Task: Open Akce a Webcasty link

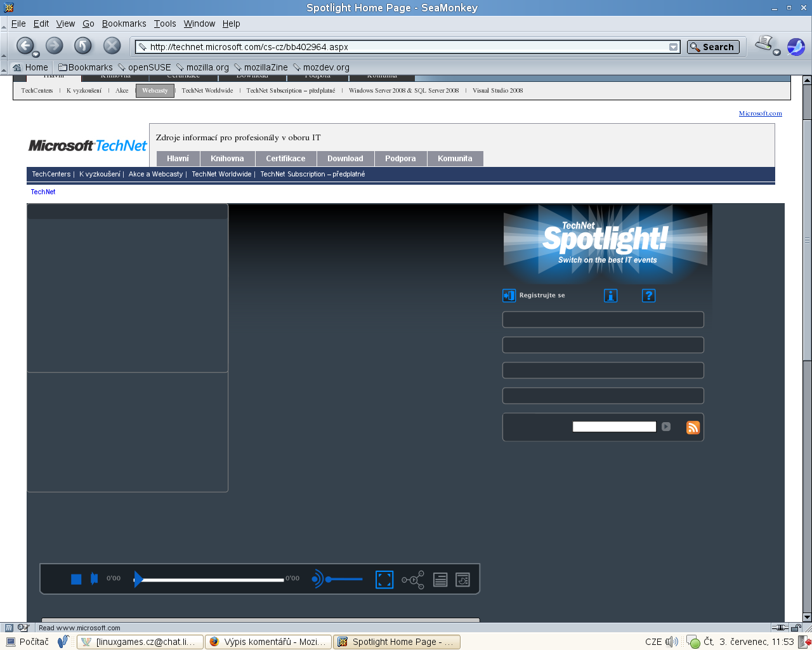Action: pyautogui.click(x=155, y=174)
